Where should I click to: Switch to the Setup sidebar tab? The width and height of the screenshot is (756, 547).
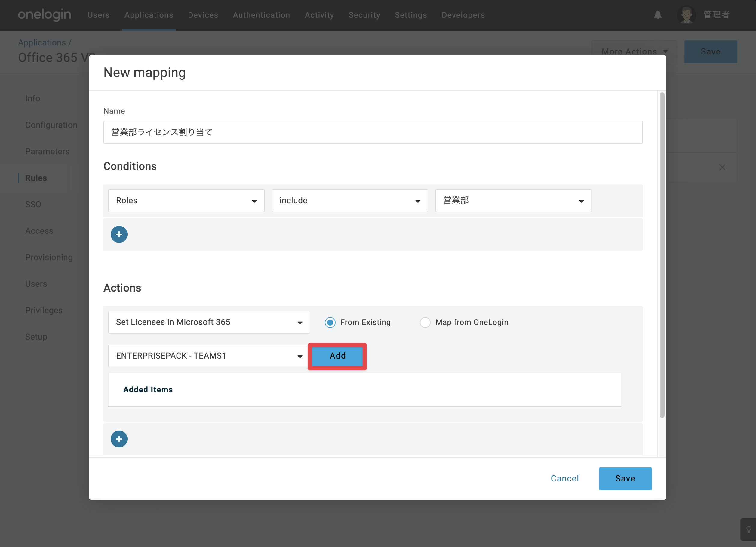point(36,337)
